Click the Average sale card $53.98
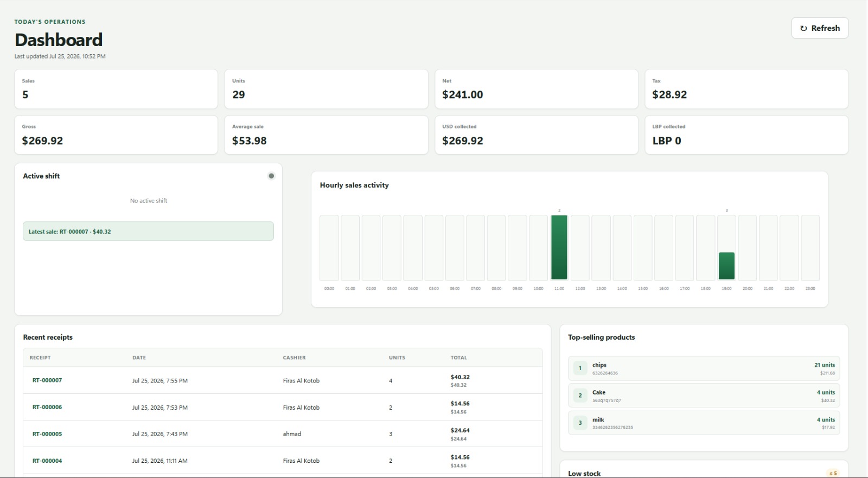The height and width of the screenshot is (478, 868). click(x=326, y=135)
